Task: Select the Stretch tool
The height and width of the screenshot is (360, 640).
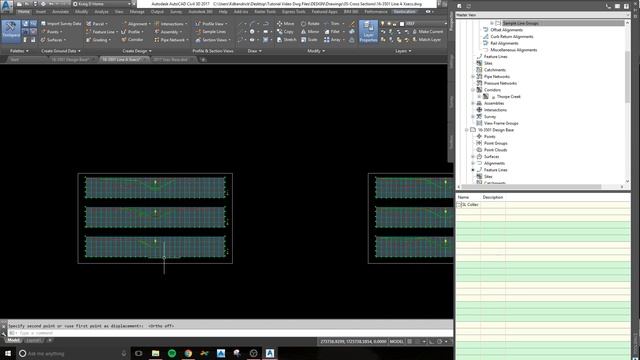Action: point(287,40)
